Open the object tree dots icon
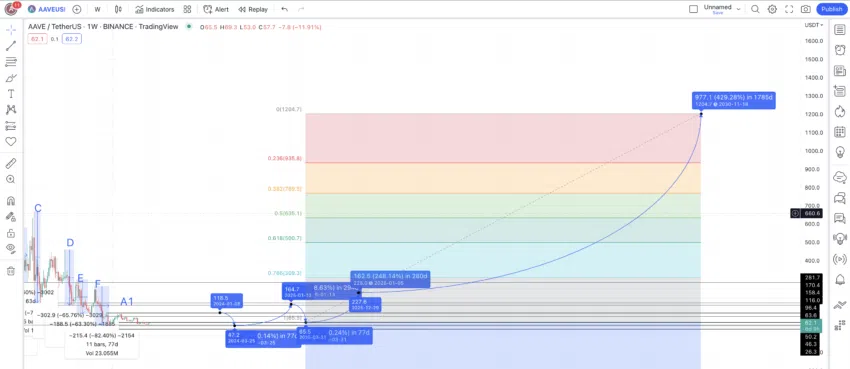 pyautogui.click(x=840, y=326)
